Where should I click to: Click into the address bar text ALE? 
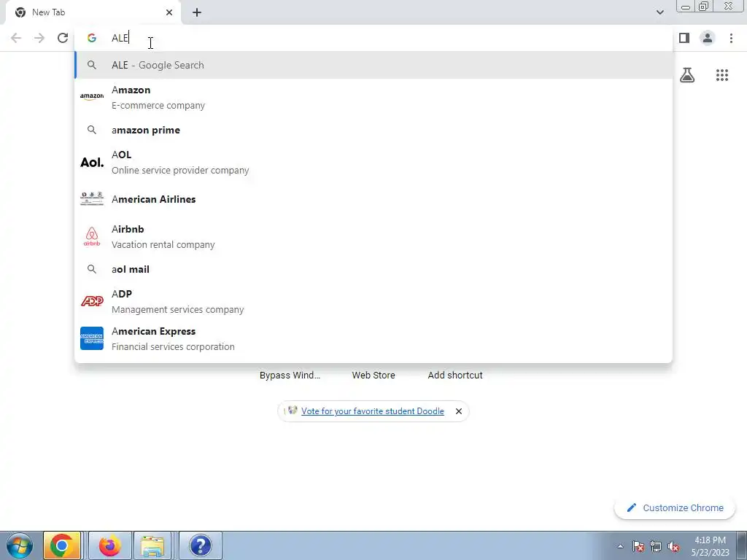tap(120, 38)
